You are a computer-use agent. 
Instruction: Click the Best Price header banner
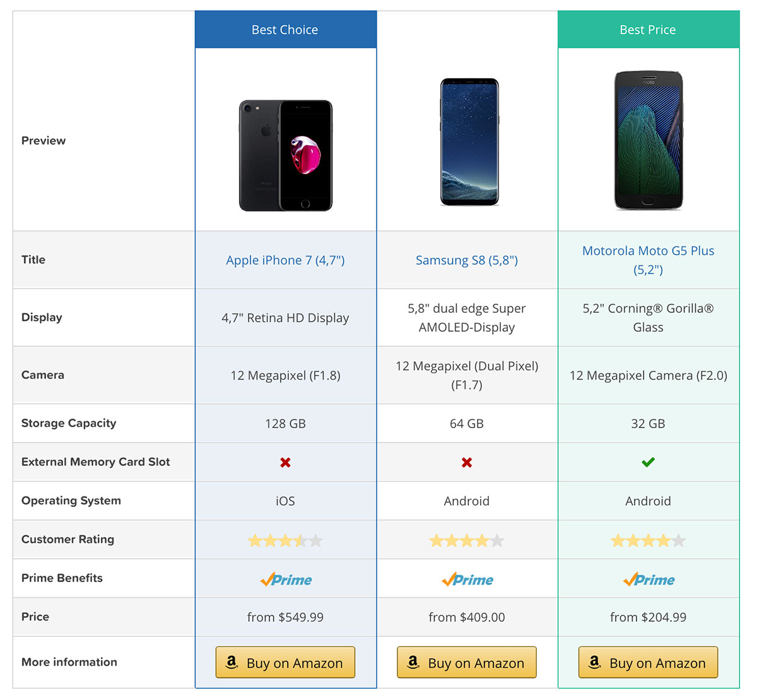pos(648,30)
